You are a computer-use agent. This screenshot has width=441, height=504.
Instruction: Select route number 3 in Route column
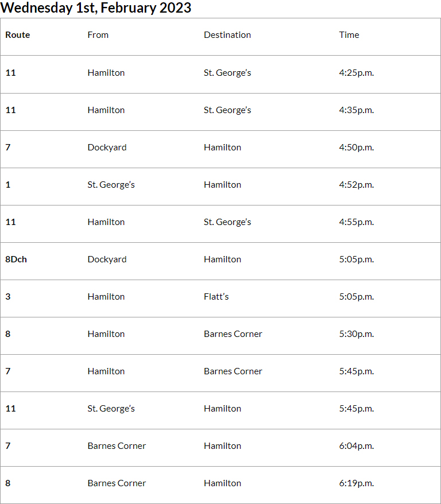pos(8,297)
